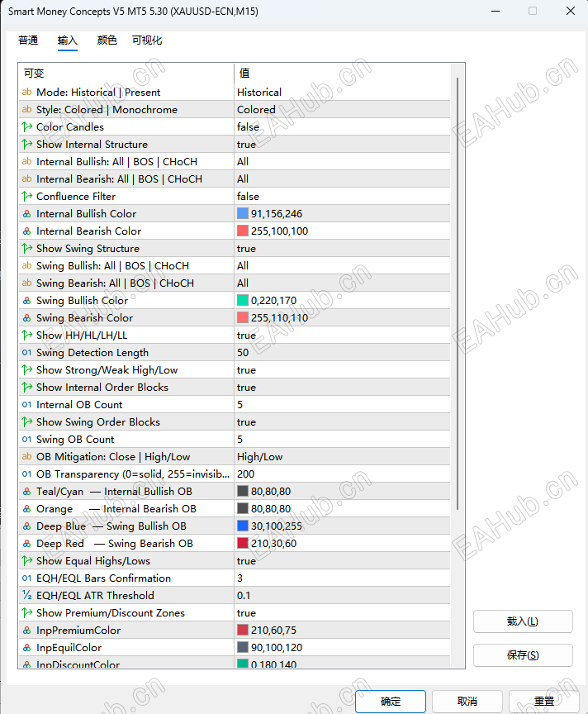Click the parameter list vertical scrollbar
This screenshot has height=714, width=588.
(458, 293)
